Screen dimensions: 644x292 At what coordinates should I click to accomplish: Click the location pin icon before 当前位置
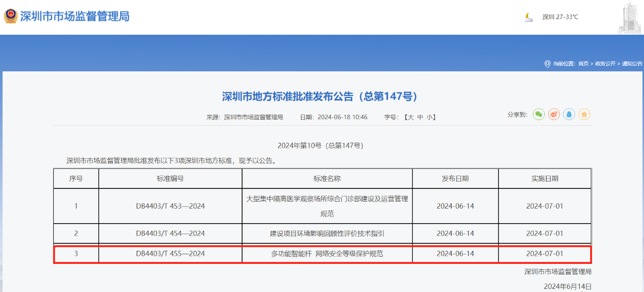coord(547,64)
